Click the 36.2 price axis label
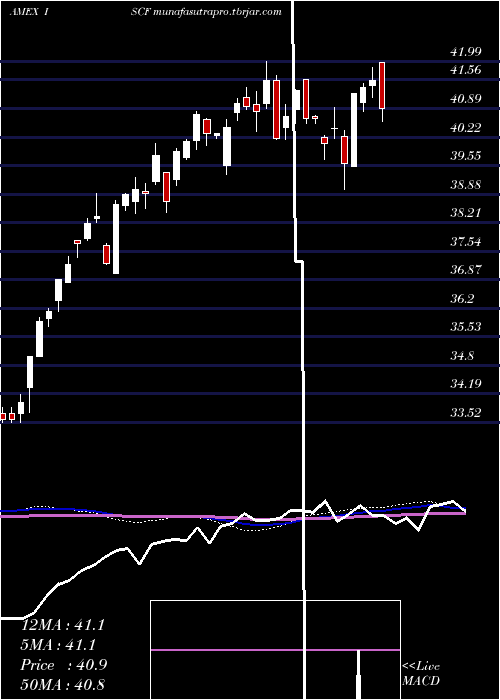Viewport: 500px width, 700px height. [x=462, y=299]
